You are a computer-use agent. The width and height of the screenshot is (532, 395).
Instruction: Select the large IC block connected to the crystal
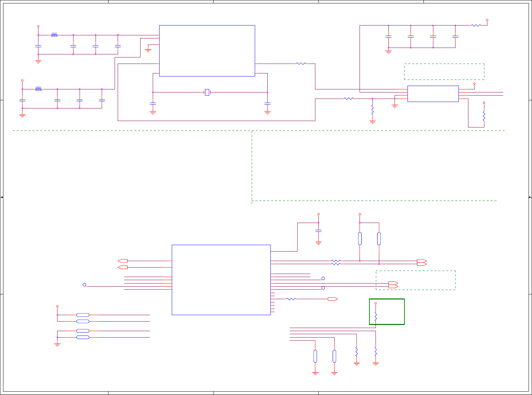coord(207,51)
